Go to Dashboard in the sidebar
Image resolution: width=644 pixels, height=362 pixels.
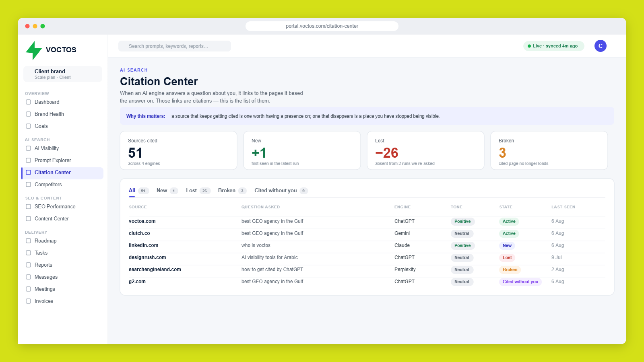tap(62, 102)
